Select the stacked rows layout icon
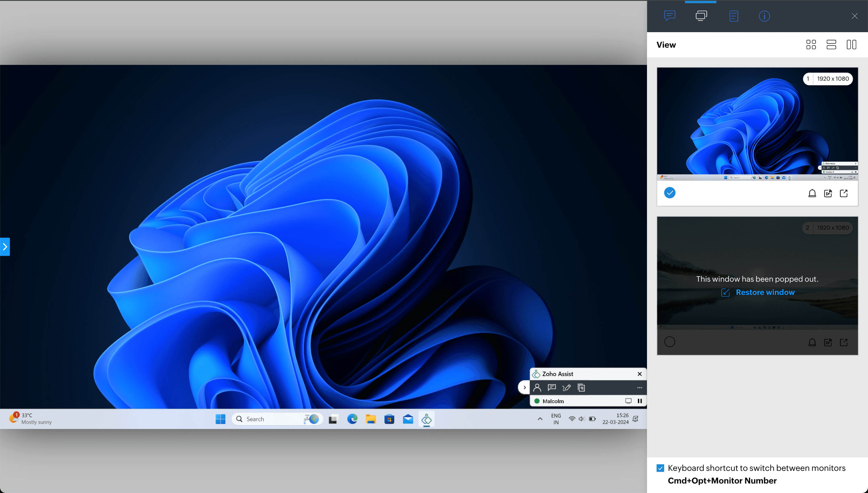 click(x=831, y=45)
